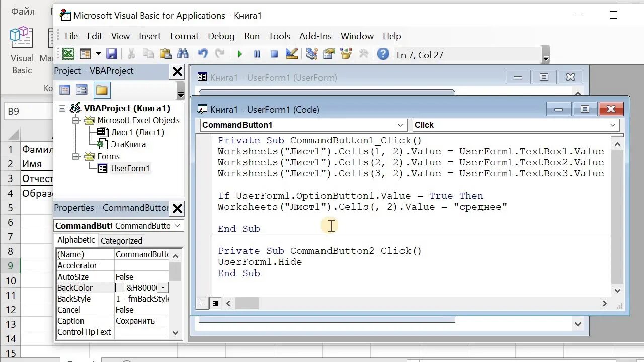The width and height of the screenshot is (644, 362).
Task: Collapse the Forms folder in project tree
Action: point(75,156)
